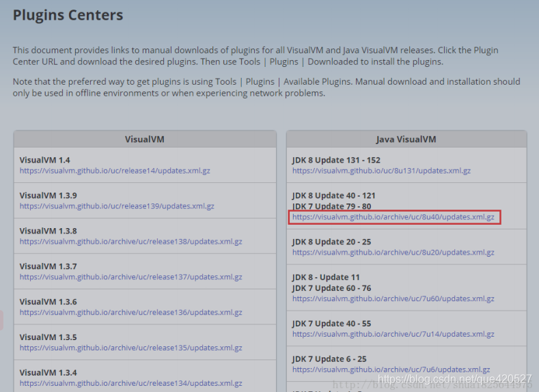The image size is (539, 392).
Task: Click the 'VisualVM 1.3.5' title text
Action: click(x=48, y=337)
